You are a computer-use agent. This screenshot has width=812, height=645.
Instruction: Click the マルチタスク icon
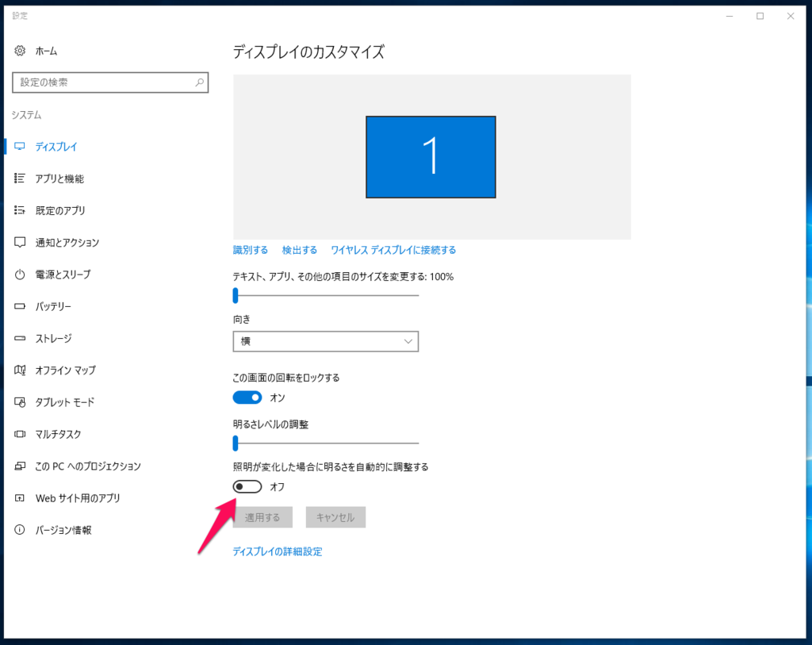coord(20,434)
